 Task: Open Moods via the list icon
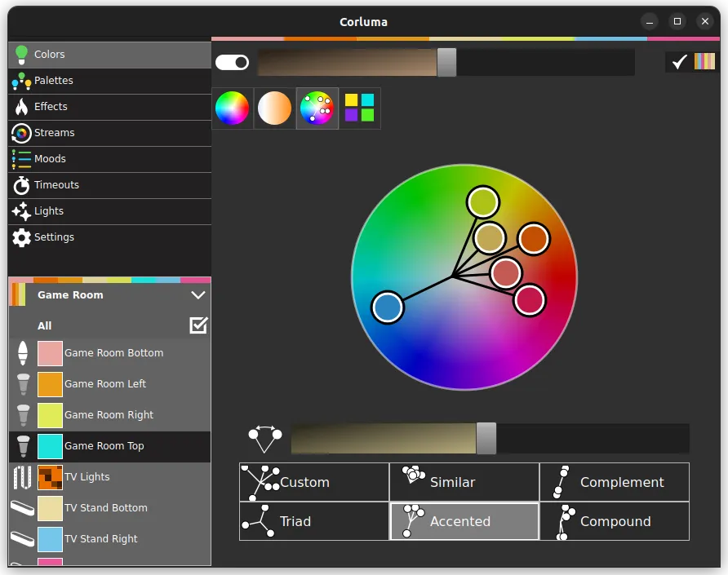pyautogui.click(x=21, y=159)
